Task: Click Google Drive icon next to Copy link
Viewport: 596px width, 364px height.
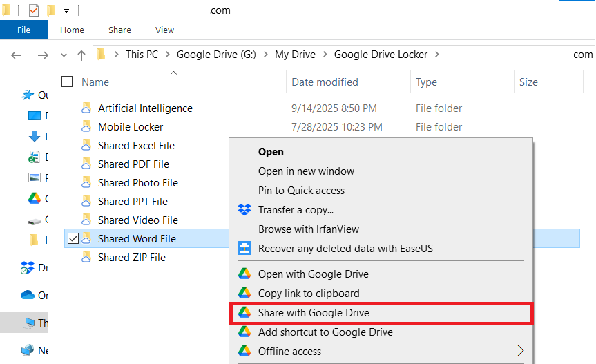Action: (244, 293)
